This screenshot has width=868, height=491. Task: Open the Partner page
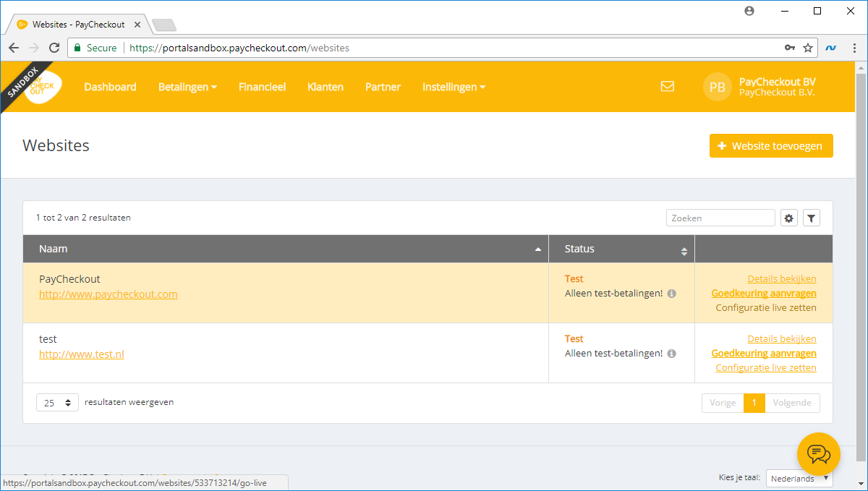383,87
